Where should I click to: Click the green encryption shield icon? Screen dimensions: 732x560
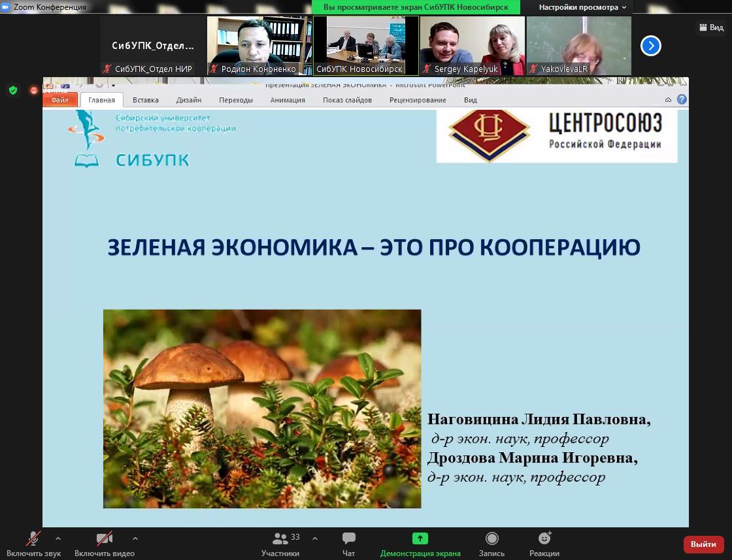pos(13,90)
